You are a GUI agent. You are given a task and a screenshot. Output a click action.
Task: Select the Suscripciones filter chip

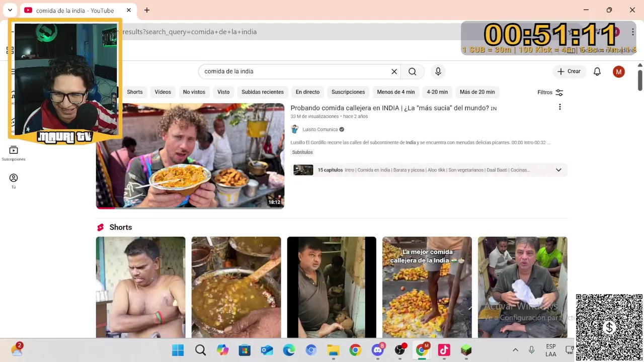[348, 92]
